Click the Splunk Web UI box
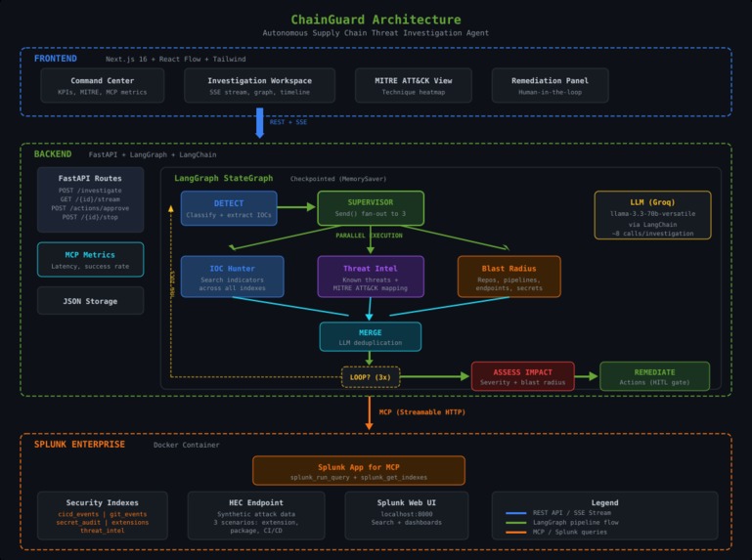This screenshot has height=560, width=752. click(407, 516)
